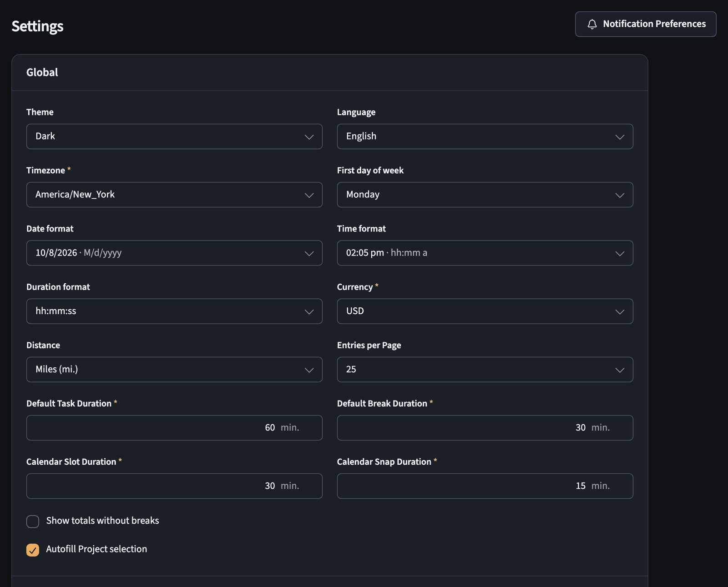Open the Language dropdown showing English
The image size is (728, 587).
[485, 136]
